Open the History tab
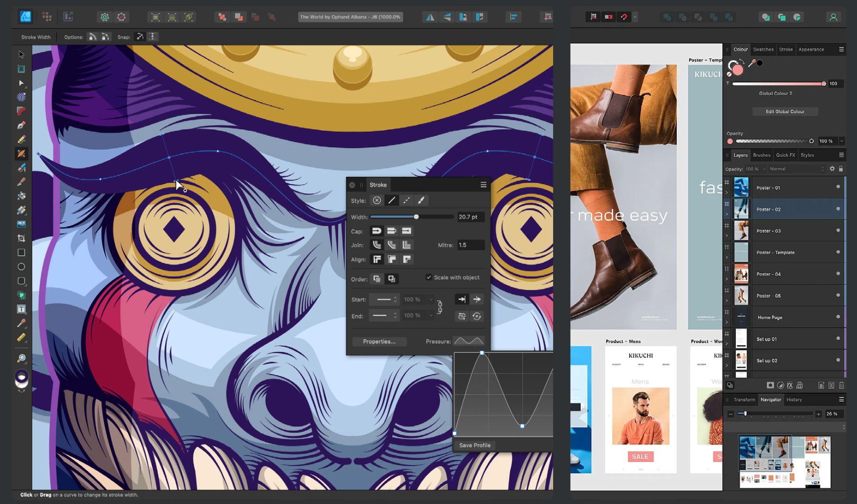857x504 pixels. click(794, 400)
